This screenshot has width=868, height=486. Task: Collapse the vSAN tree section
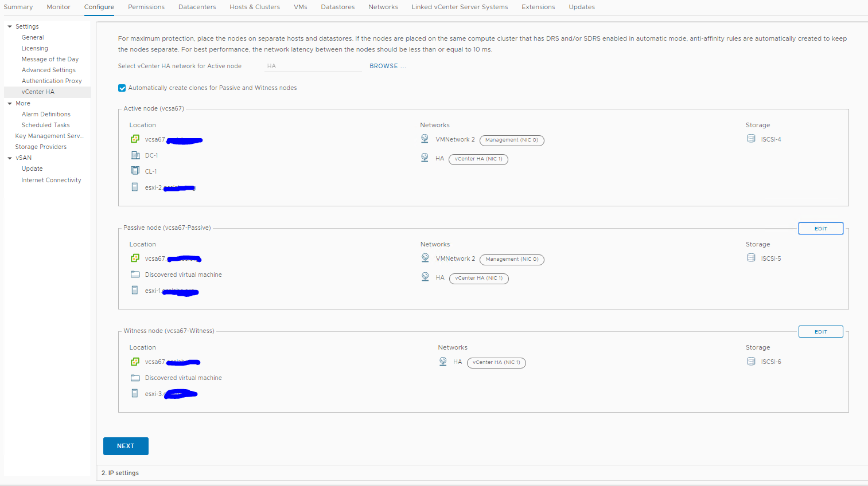(x=10, y=158)
